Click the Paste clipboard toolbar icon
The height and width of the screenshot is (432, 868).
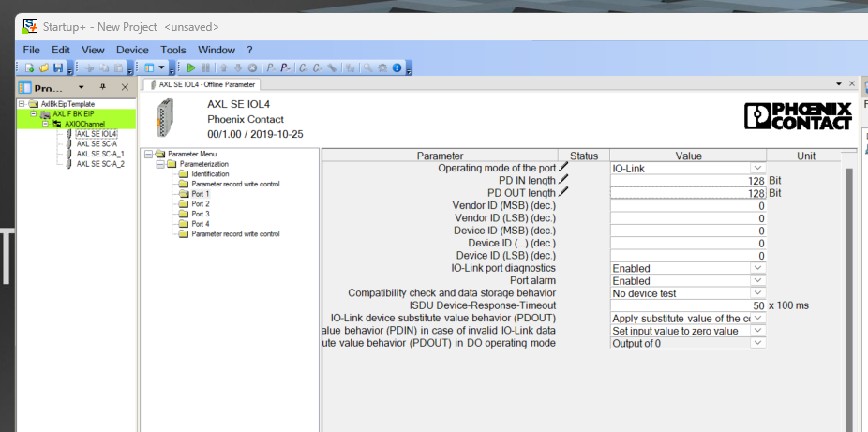[x=118, y=68]
